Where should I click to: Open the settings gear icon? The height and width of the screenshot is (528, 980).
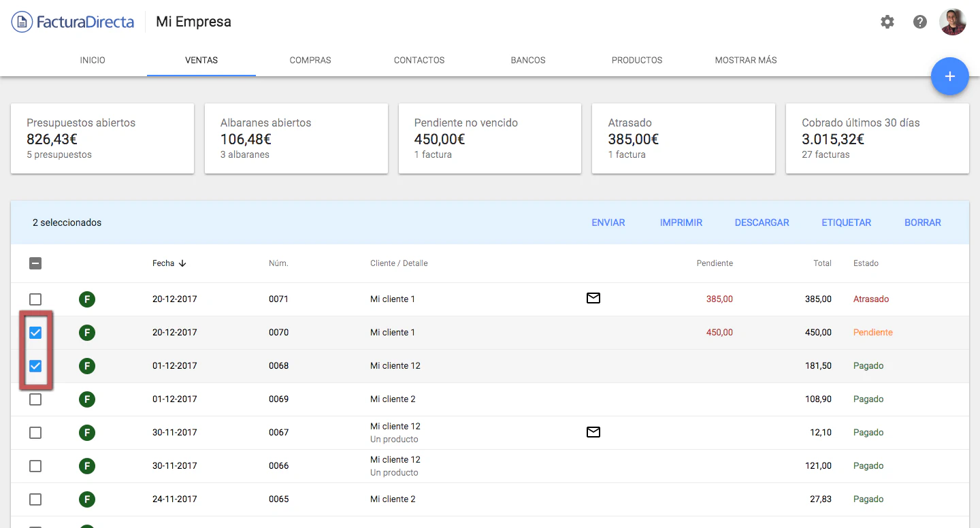[887, 22]
